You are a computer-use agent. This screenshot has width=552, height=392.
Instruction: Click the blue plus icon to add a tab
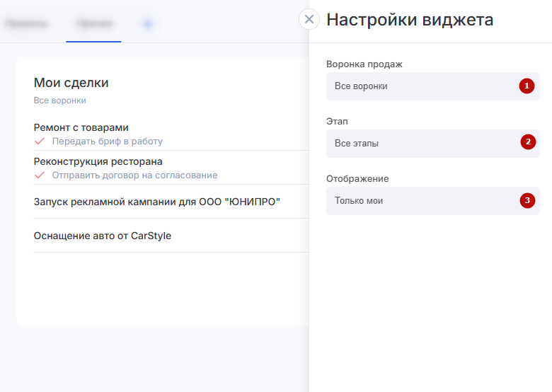click(148, 24)
